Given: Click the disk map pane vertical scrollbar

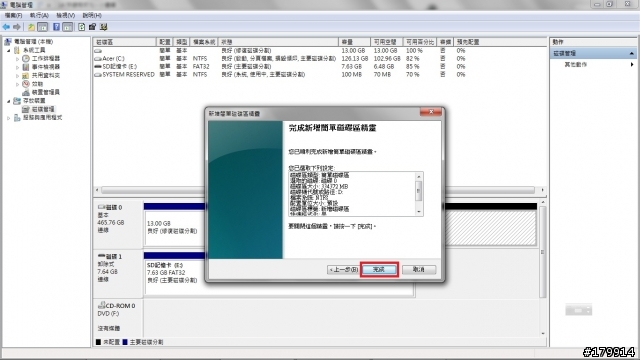Looking at the screenshot, I should (x=542, y=251).
